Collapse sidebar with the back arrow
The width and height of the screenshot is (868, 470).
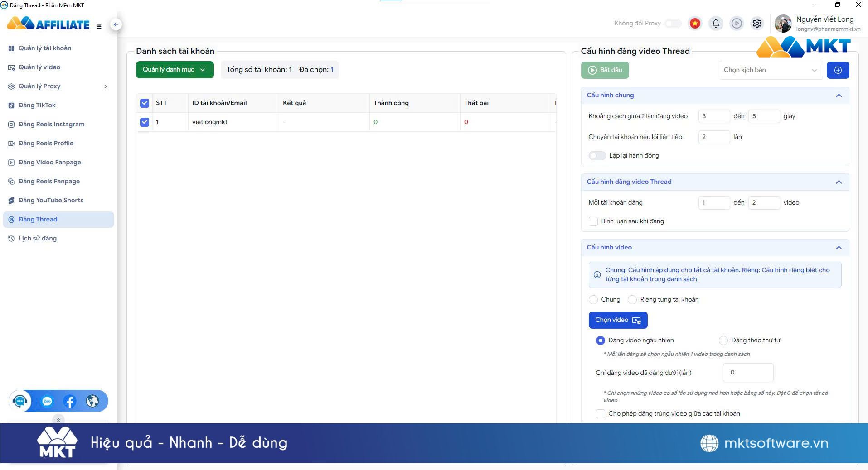(x=116, y=24)
